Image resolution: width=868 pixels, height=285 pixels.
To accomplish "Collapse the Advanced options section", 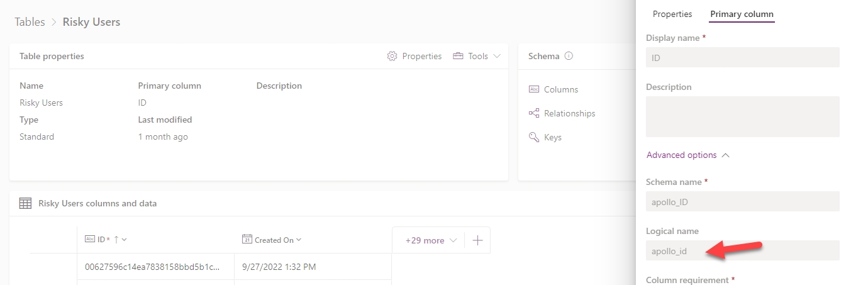I will [x=687, y=155].
